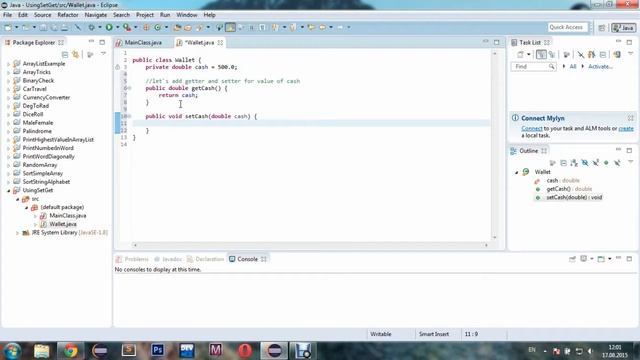The height and width of the screenshot is (360, 640).
Task: Open Chrome from the taskbar
Action: pos(70,351)
